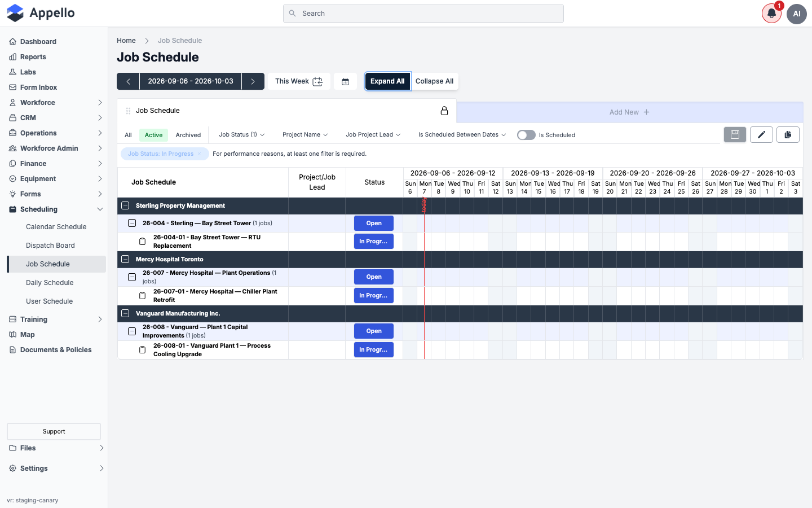Remove the Job Status: In Progress filter chip
This screenshot has height=508, width=812.
click(x=199, y=154)
